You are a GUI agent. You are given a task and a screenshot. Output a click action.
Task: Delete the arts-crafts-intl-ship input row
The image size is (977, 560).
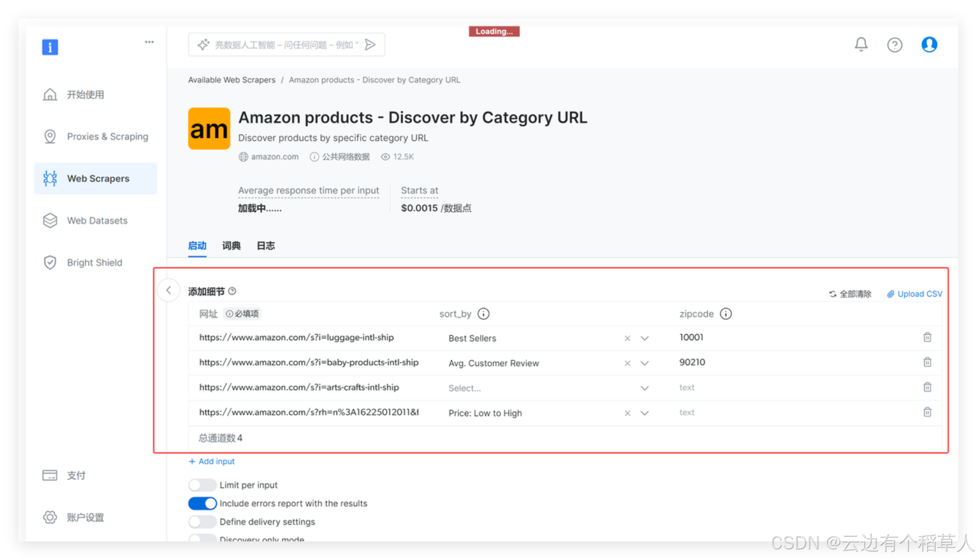(x=927, y=388)
